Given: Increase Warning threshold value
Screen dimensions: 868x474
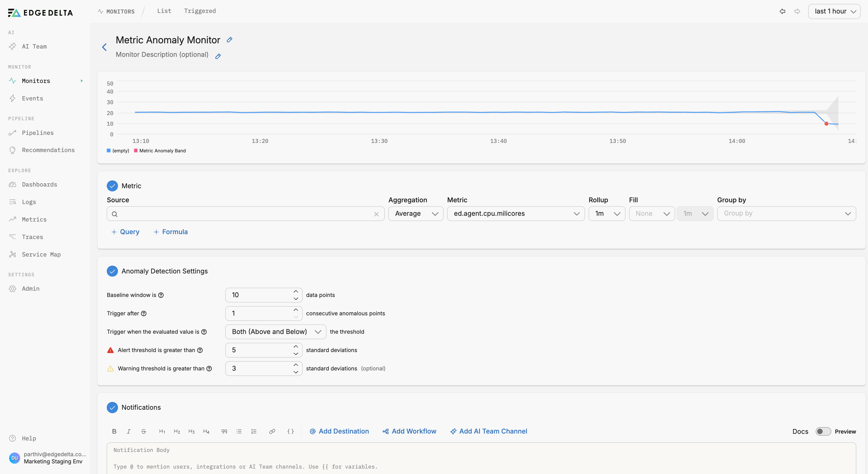Looking at the screenshot, I should pos(296,365).
